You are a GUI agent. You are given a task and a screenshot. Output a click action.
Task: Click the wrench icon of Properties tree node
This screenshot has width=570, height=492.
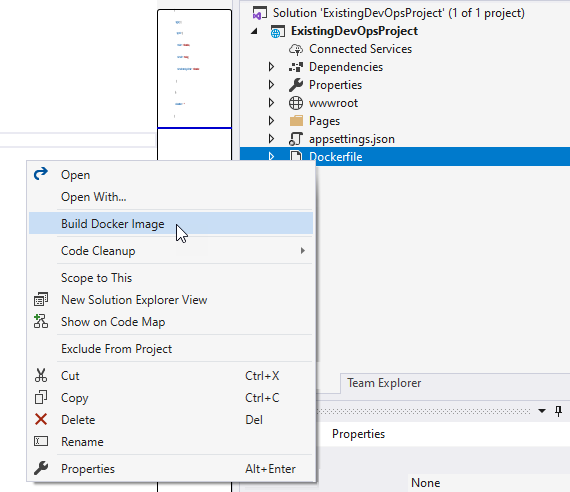(296, 85)
